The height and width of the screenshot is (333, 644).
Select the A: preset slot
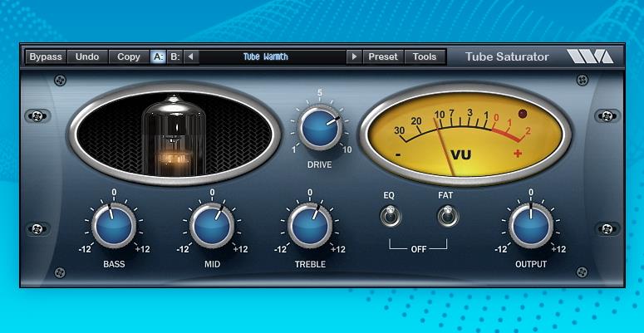point(158,56)
